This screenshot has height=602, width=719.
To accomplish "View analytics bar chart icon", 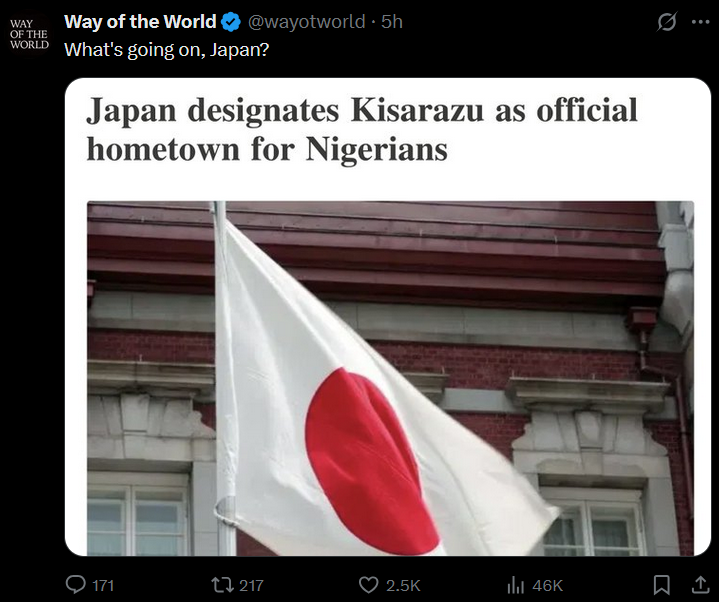I will 515,585.
